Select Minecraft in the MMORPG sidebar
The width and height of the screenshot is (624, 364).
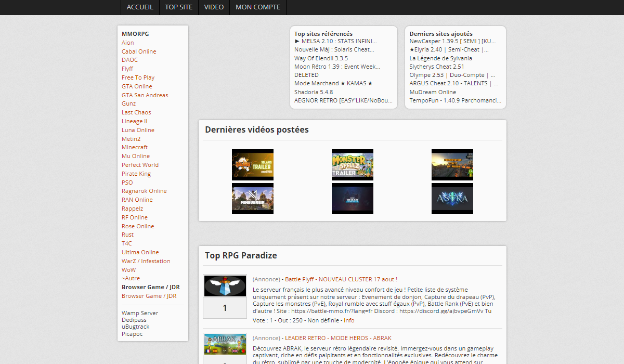135,147
